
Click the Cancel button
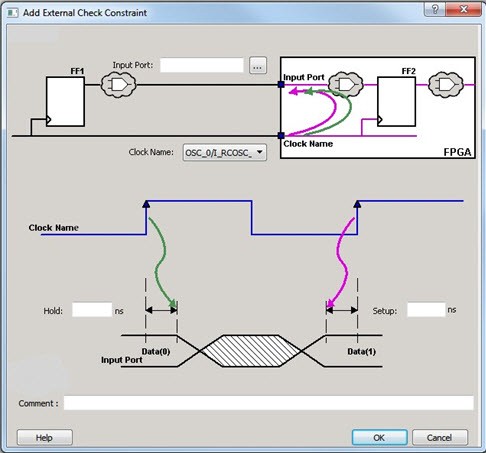click(x=440, y=437)
